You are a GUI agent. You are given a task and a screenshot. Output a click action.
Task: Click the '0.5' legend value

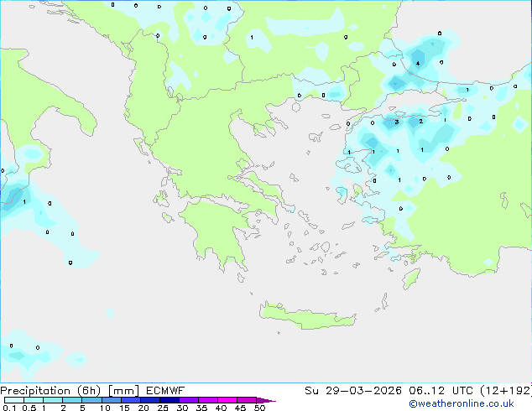pyautogui.click(x=29, y=408)
